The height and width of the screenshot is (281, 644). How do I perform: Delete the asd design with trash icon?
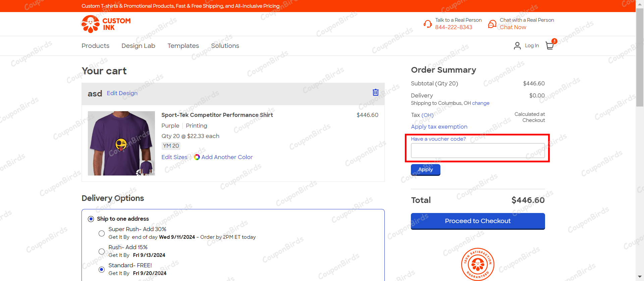(376, 92)
